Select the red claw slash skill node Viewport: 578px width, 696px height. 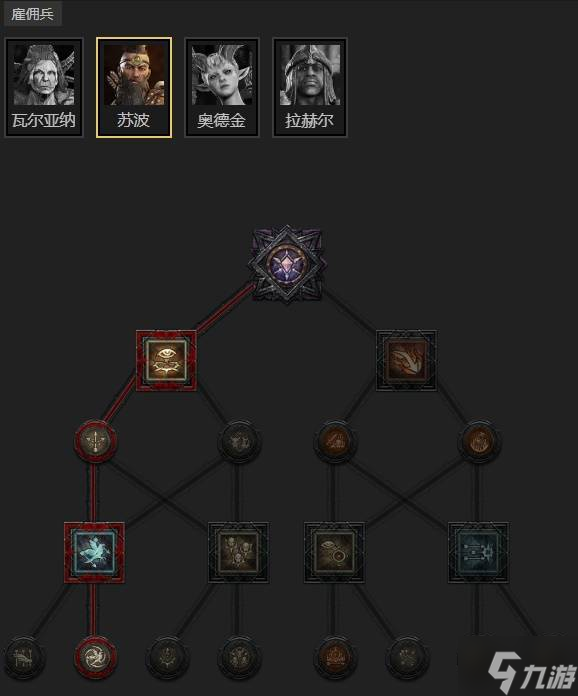pos(406,360)
